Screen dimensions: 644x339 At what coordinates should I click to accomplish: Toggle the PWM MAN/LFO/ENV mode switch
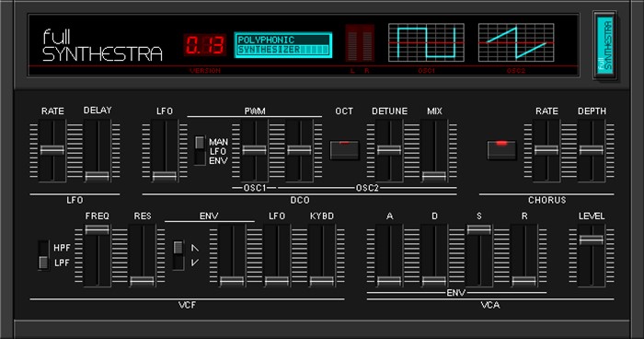click(200, 150)
